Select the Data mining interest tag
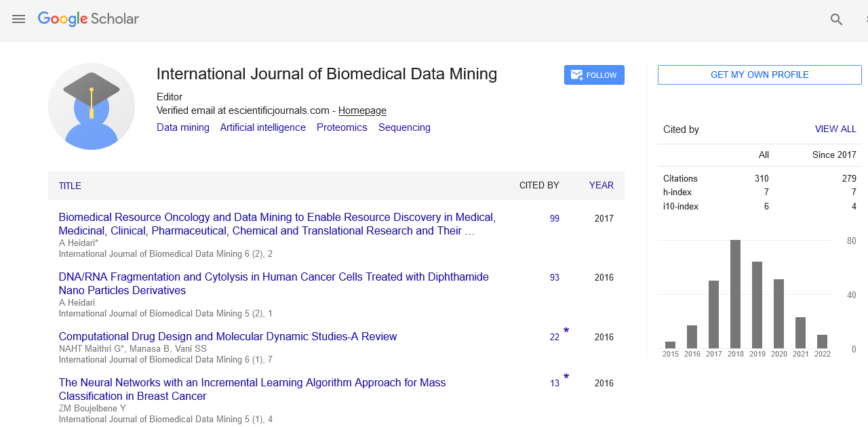Viewport: 868px width, 427px height. [x=183, y=127]
